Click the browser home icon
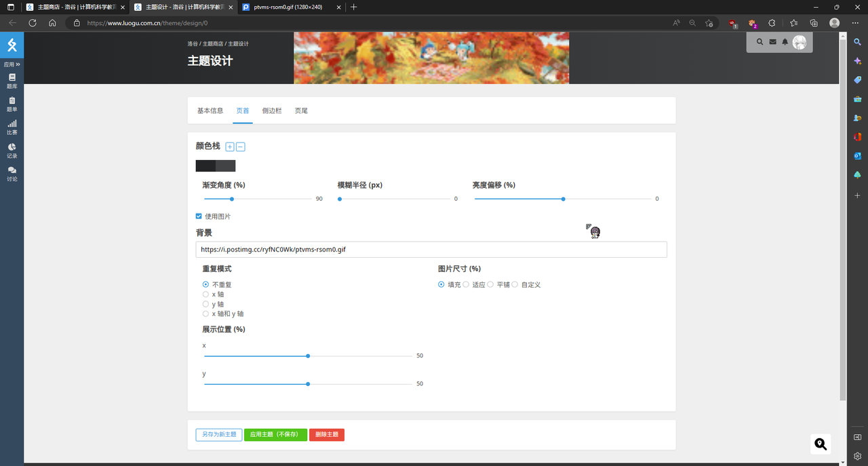This screenshot has width=868, height=466. click(x=52, y=22)
